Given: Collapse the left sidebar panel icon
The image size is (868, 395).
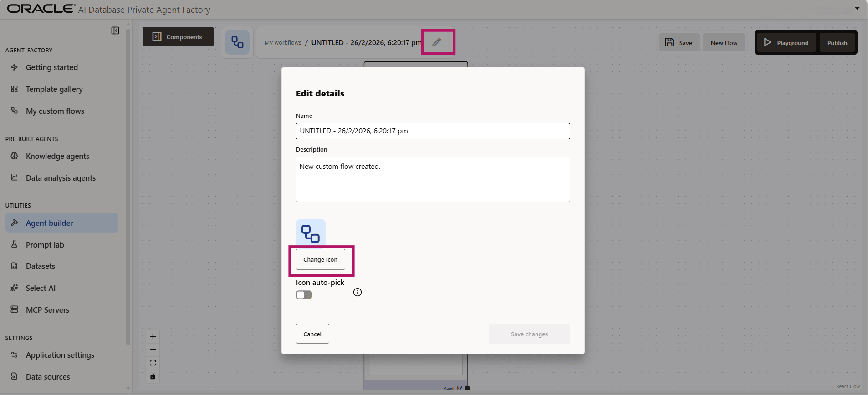Looking at the screenshot, I should pyautogui.click(x=115, y=30).
